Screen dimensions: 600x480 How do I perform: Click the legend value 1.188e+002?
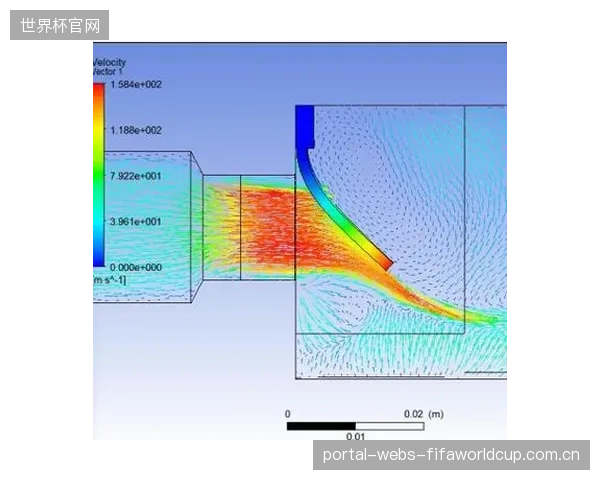136,130
